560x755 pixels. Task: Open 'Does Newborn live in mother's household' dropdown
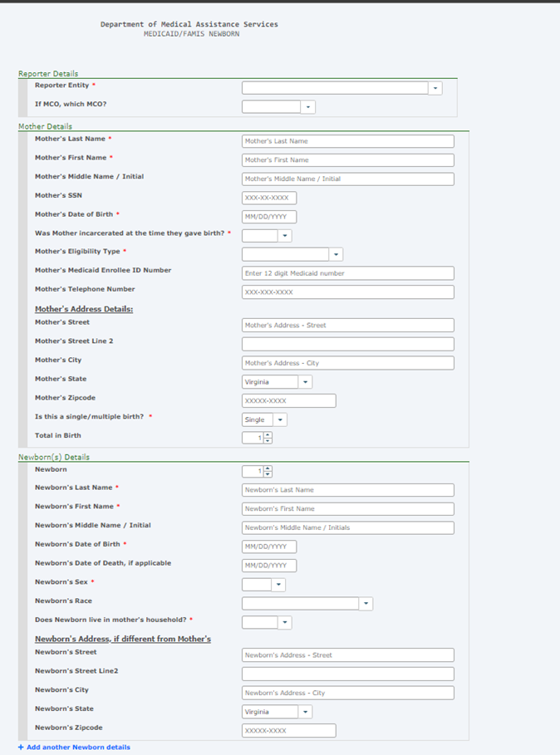pyautogui.click(x=267, y=623)
